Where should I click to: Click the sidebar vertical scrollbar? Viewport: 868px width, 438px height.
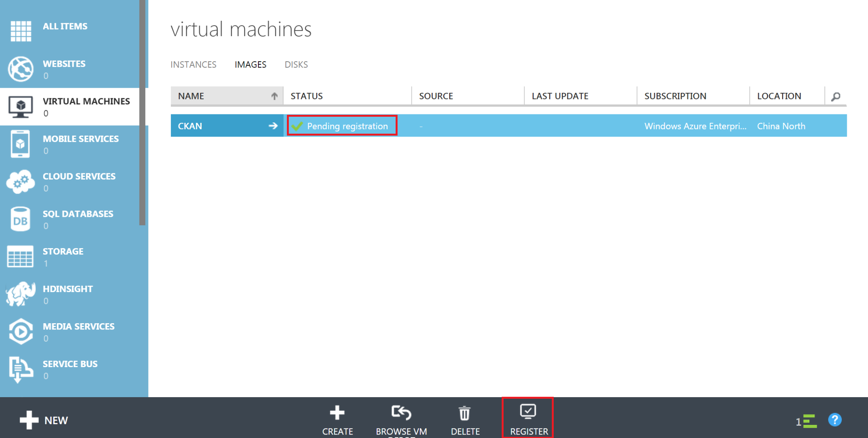(x=142, y=116)
